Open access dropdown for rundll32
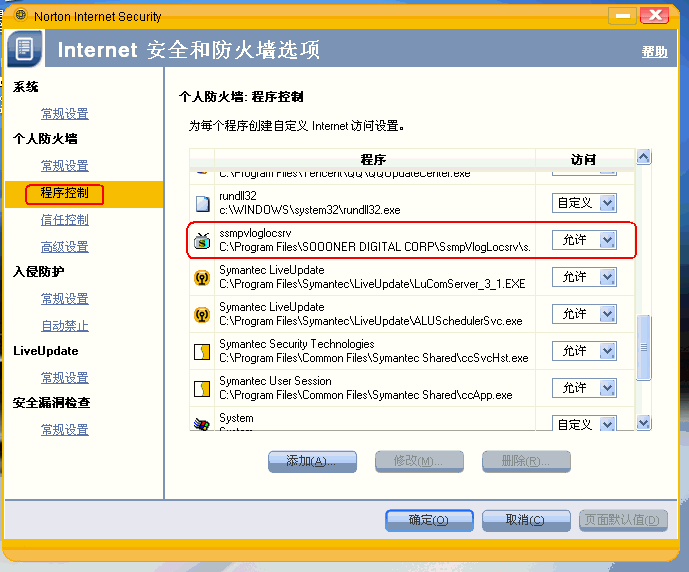This screenshot has width=689, height=572. click(x=608, y=203)
